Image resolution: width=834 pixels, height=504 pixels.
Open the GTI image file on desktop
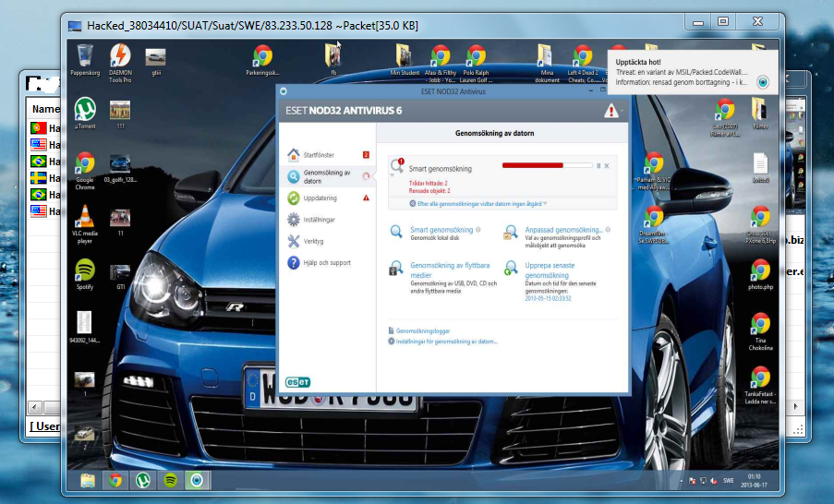point(120,276)
